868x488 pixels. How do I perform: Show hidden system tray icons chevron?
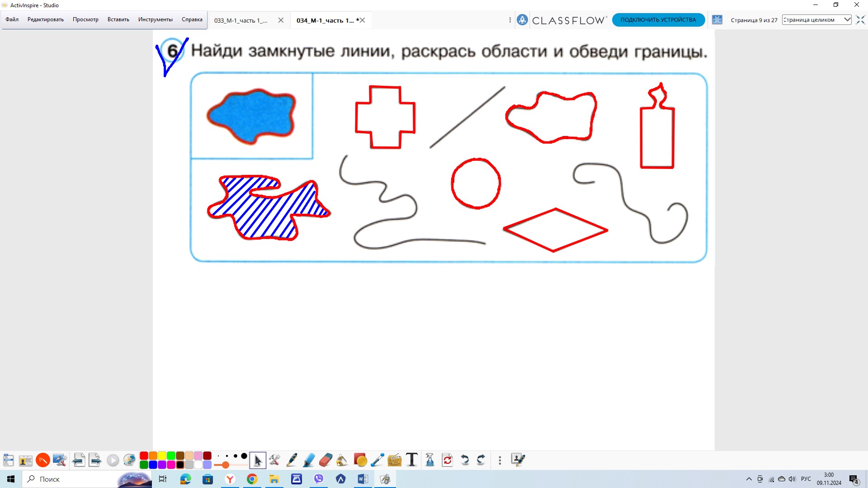[x=749, y=479]
